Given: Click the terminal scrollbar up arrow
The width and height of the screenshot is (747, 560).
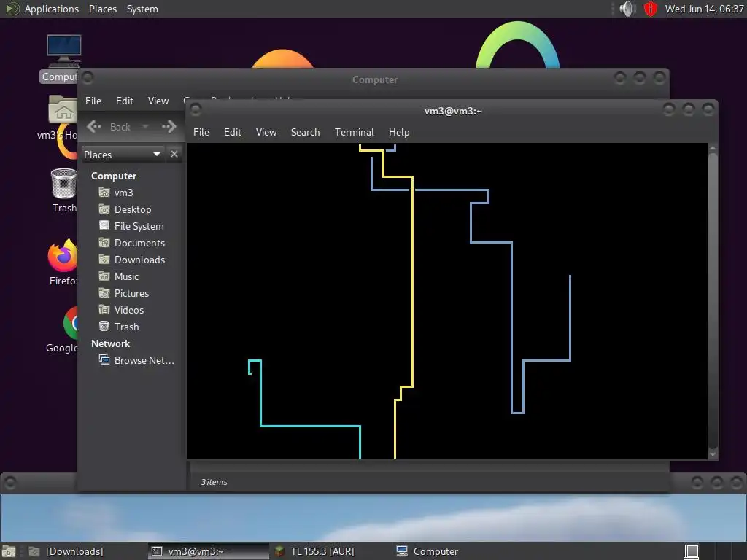Looking at the screenshot, I should [x=713, y=148].
